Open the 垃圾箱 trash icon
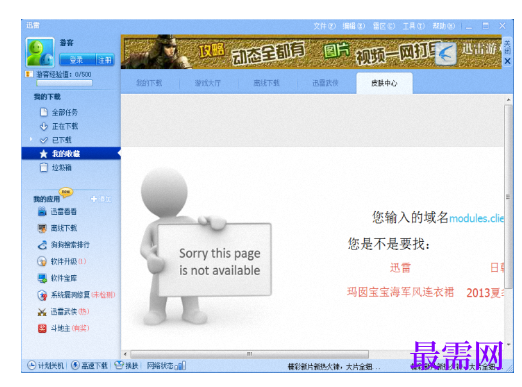The height and width of the screenshot is (387, 522). 44,167
